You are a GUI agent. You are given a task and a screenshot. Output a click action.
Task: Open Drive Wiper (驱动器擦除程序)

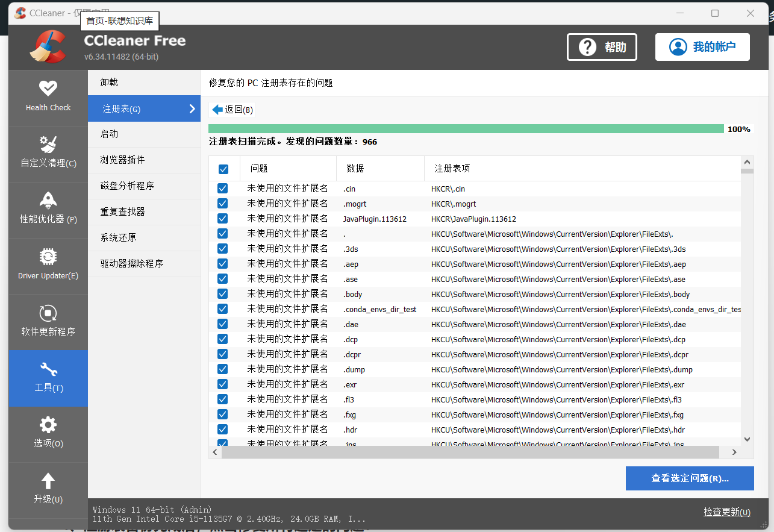[x=144, y=264]
